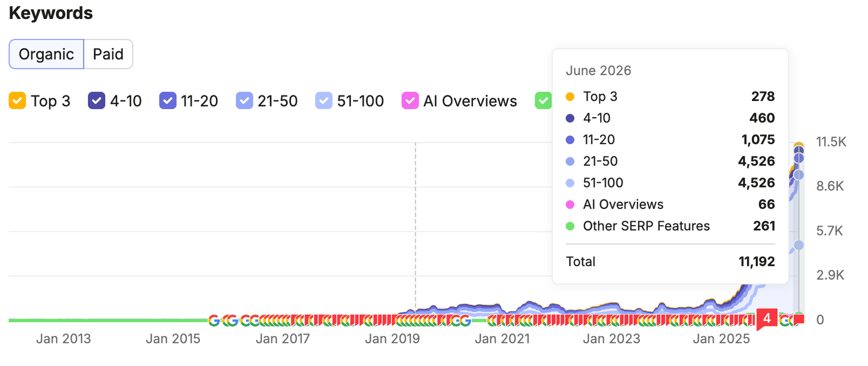868x366 pixels.
Task: Toggle the 51-100 positions checkbox
Action: click(x=324, y=101)
